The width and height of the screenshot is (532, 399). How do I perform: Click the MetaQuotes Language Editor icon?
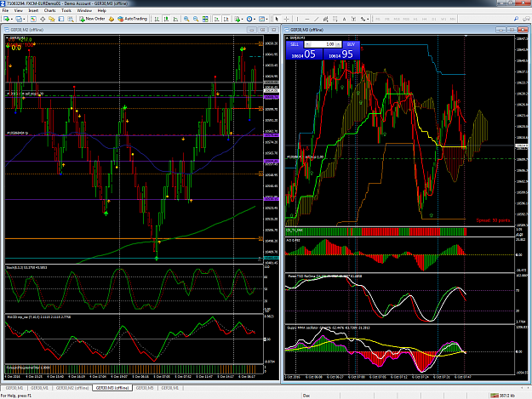pos(112,19)
